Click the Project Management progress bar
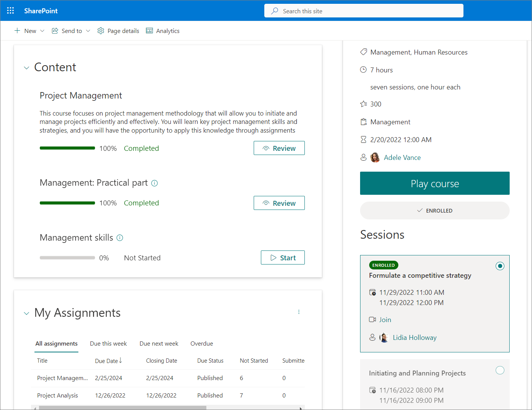The height and width of the screenshot is (410, 532). 67,148
